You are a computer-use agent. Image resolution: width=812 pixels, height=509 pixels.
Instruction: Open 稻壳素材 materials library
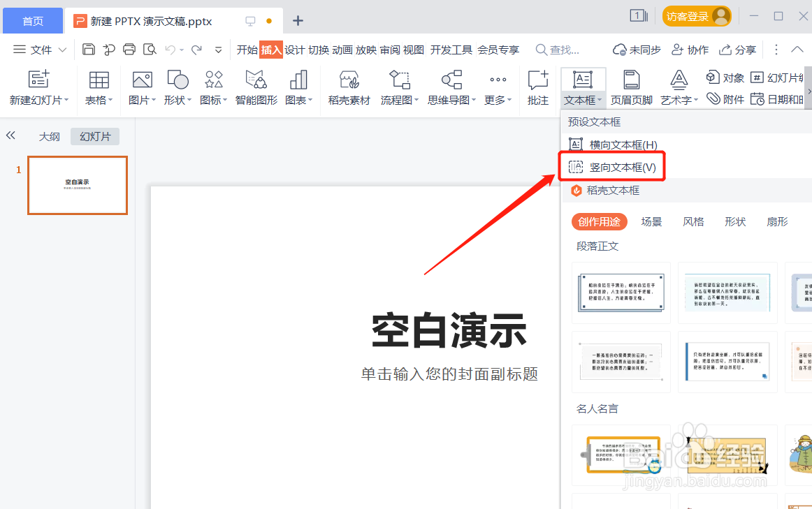349,87
